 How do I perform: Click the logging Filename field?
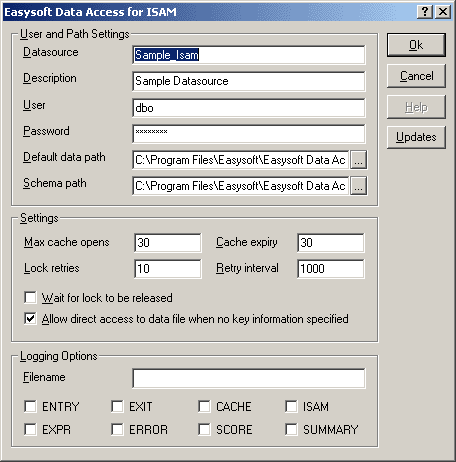pyautogui.click(x=249, y=378)
